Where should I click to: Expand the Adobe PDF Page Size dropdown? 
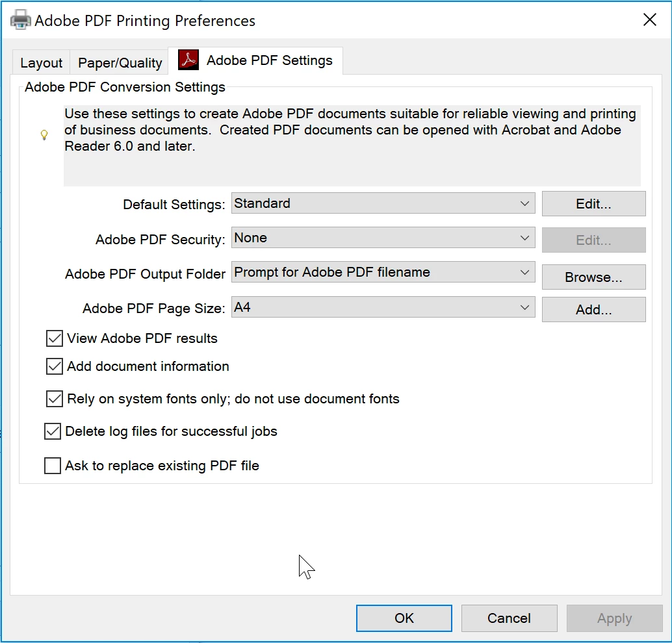pos(383,307)
